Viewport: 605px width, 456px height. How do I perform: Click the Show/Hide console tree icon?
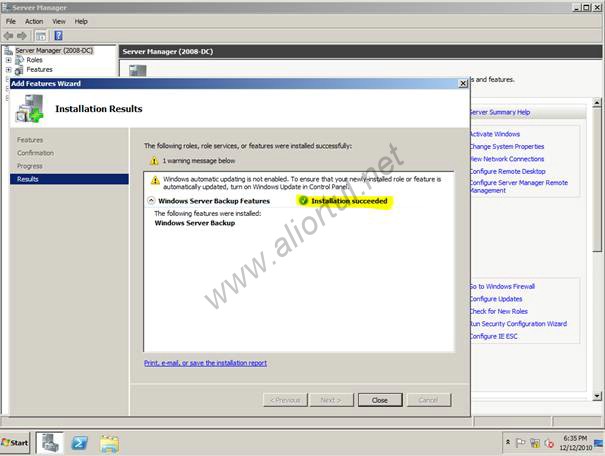41,36
